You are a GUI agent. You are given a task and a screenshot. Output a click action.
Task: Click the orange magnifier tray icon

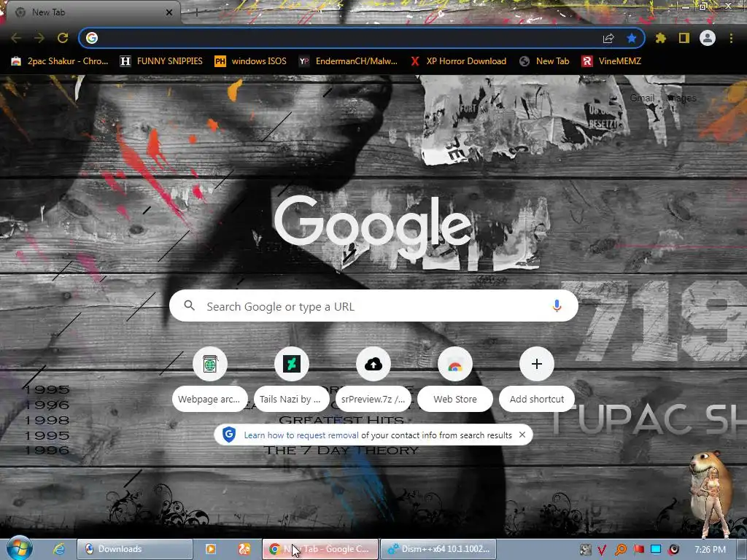coord(620,550)
